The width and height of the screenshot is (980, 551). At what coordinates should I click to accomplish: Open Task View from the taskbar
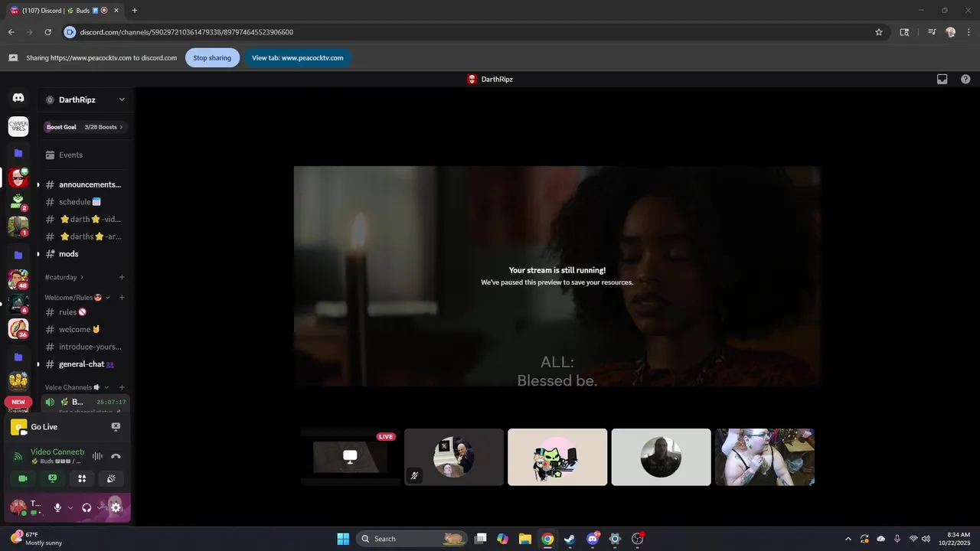coord(480,539)
